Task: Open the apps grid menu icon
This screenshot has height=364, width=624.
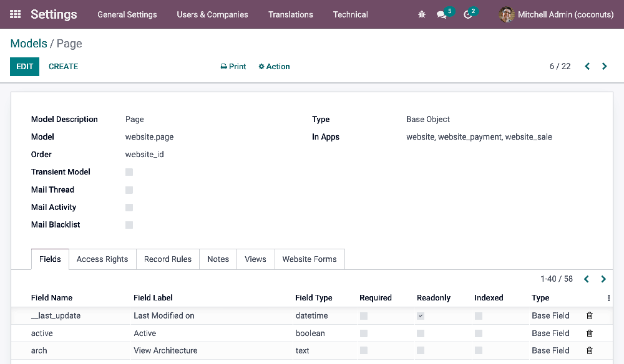Action: pyautogui.click(x=16, y=14)
